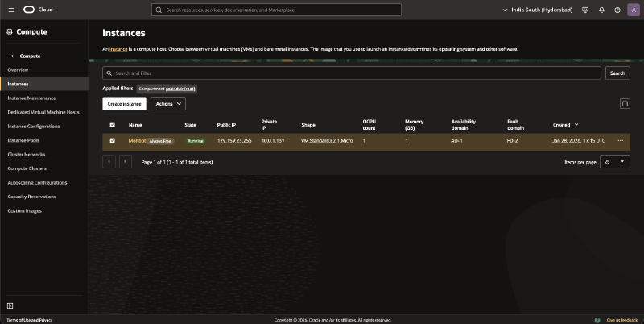This screenshot has height=324, width=644.
Task: Collapse the sidebar using bottom-left icon
Action: (10, 305)
